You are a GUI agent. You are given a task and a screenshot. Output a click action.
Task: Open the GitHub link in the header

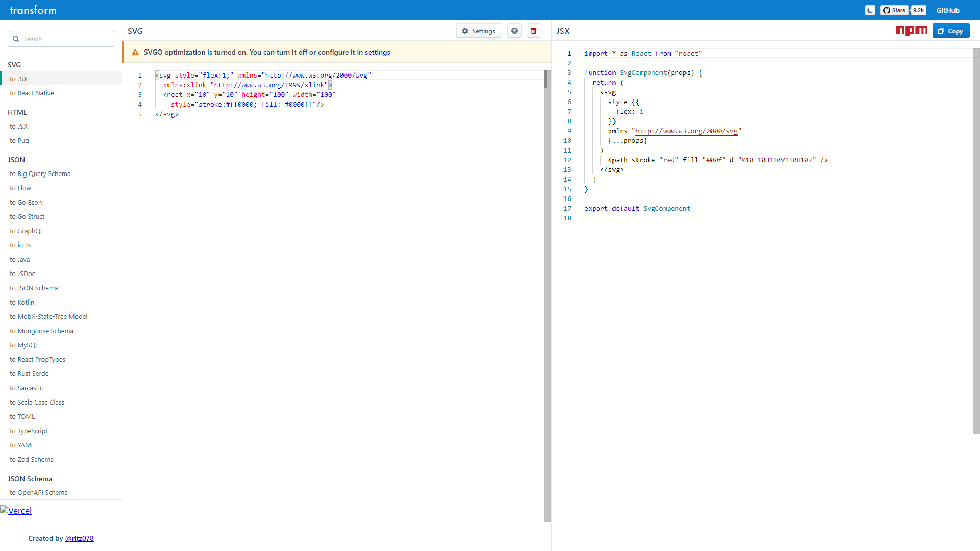[948, 10]
